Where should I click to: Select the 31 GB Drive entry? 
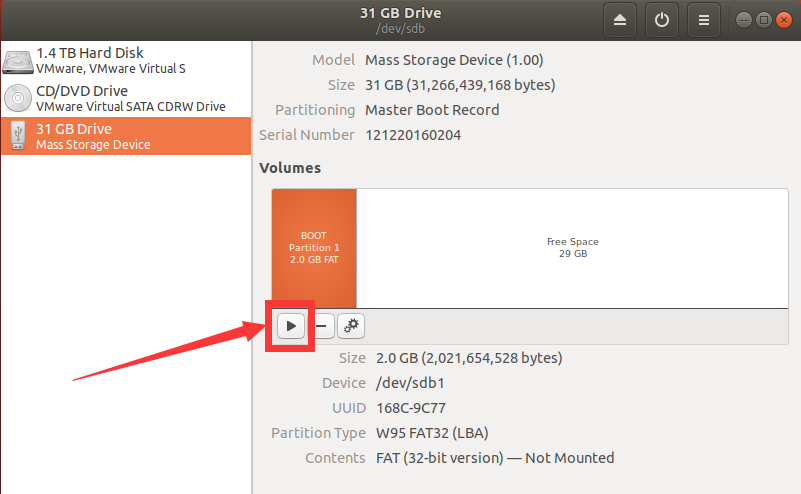[126, 136]
